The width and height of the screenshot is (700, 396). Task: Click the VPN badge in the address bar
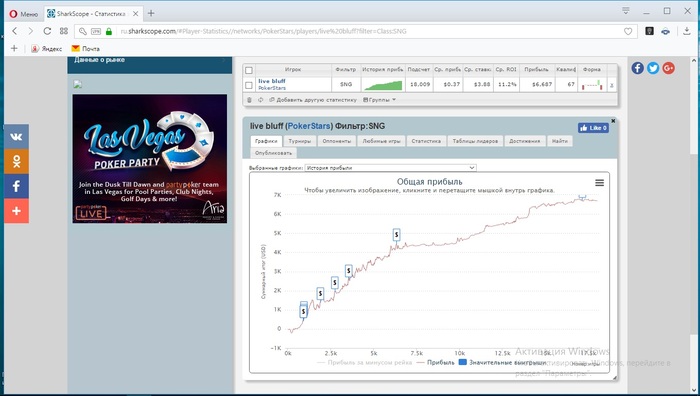pyautogui.click(x=96, y=31)
